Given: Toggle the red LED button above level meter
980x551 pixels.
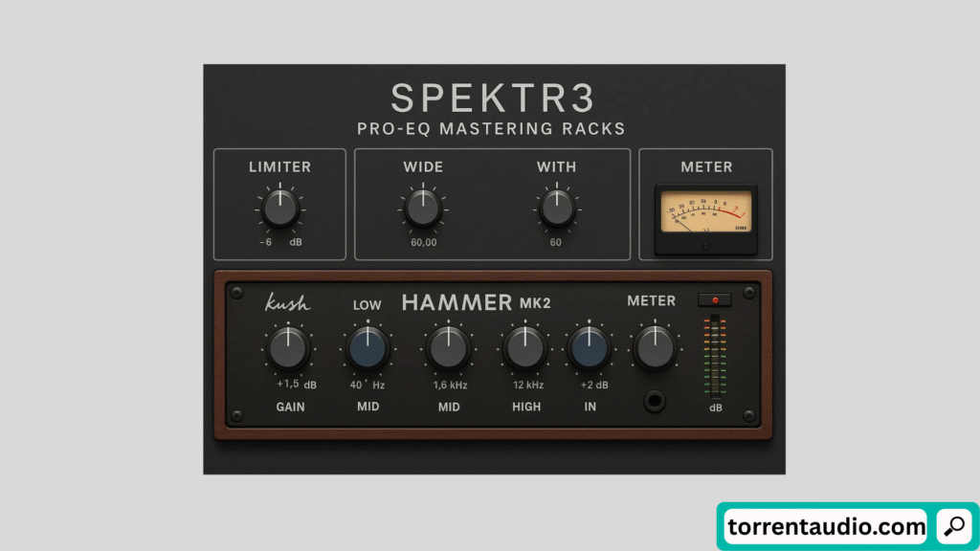Looking at the screenshot, I should [x=715, y=299].
